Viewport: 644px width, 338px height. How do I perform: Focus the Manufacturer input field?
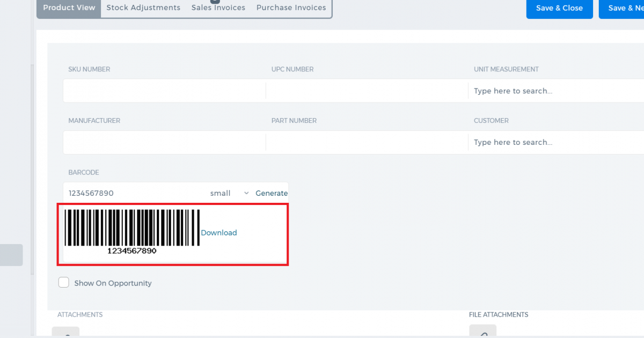(164, 142)
